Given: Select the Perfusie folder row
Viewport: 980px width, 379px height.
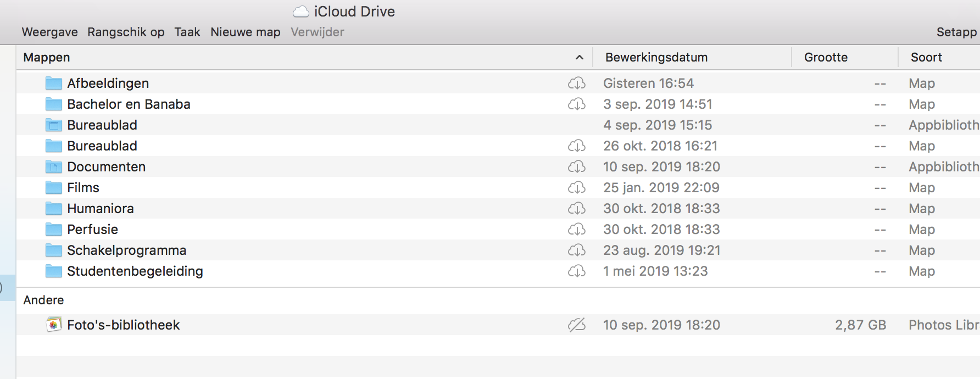Looking at the screenshot, I should (x=92, y=230).
